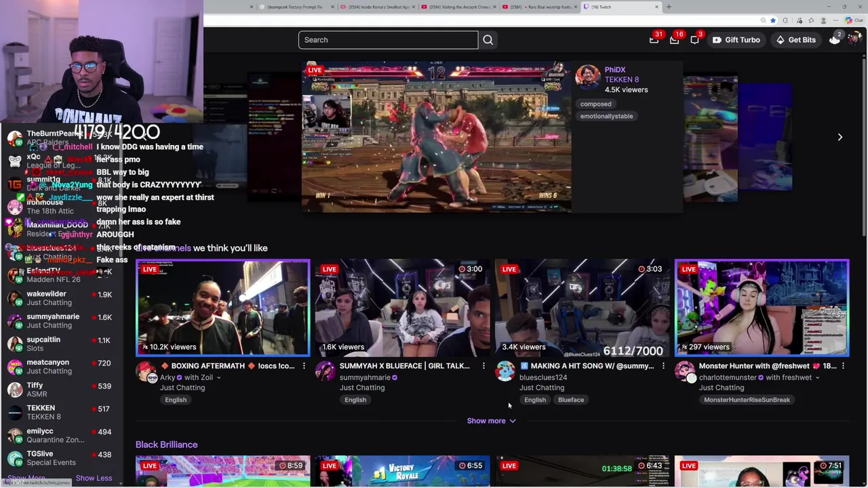Select the (16) Twitch browser tab
The image size is (868, 488).
(623, 7)
